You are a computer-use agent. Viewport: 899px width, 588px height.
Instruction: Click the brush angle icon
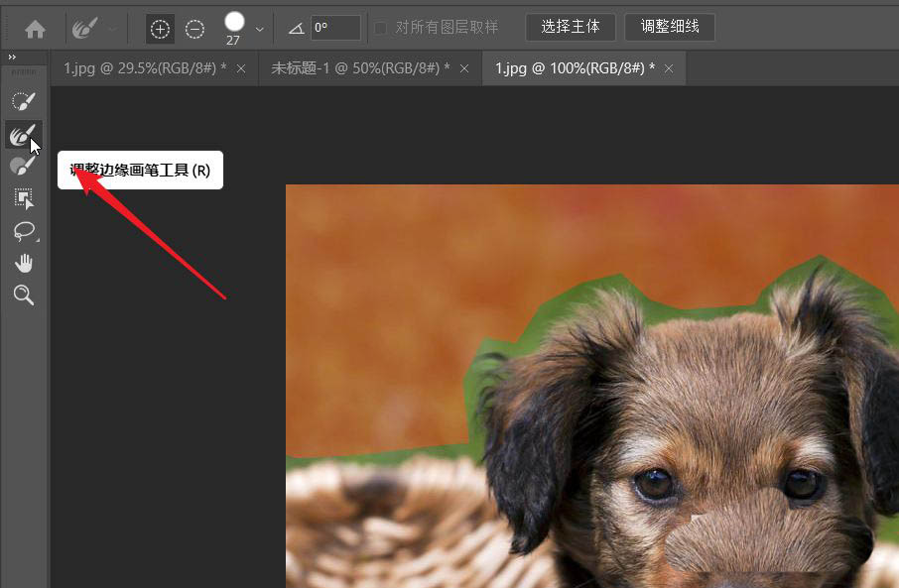pos(296,28)
